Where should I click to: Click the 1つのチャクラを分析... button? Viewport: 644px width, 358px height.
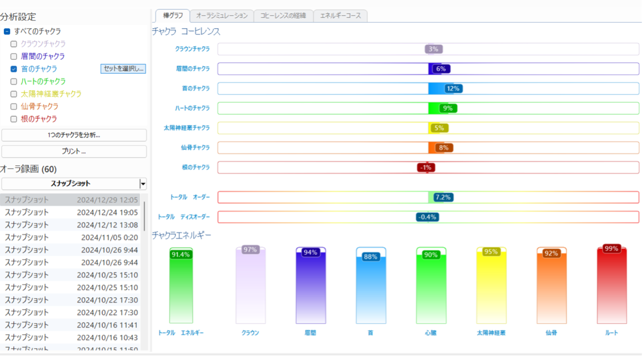tap(74, 135)
